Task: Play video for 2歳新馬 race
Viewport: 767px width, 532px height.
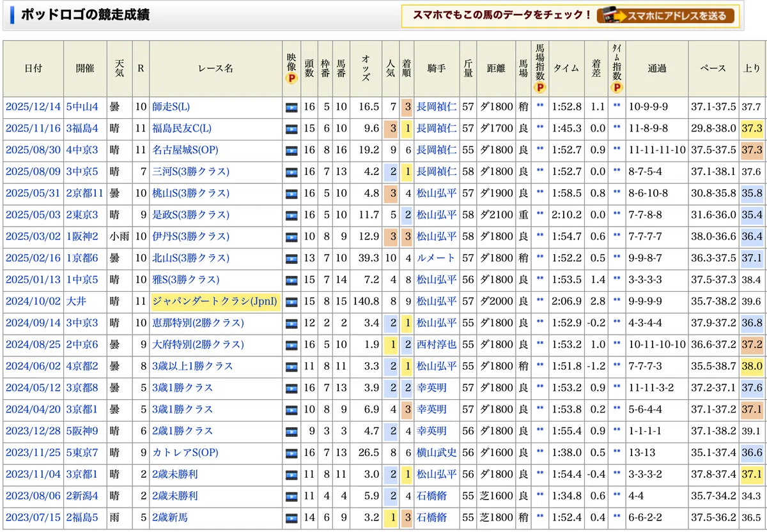Action: (291, 518)
